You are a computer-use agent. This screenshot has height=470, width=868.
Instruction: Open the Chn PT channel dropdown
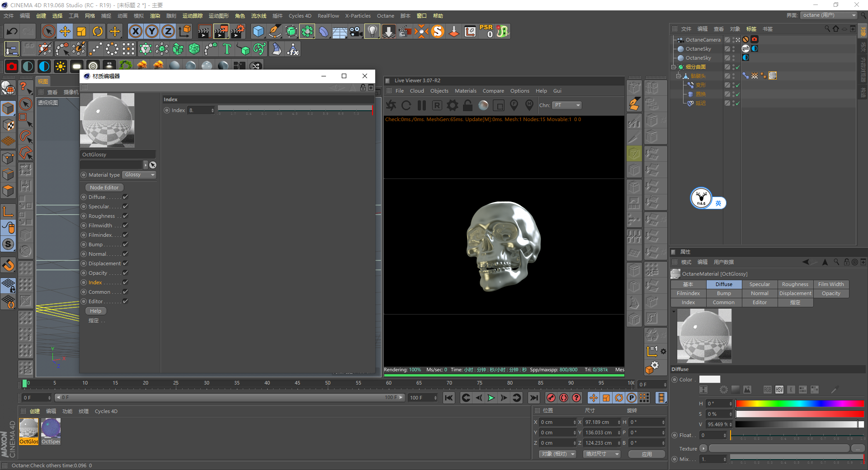[x=567, y=105]
